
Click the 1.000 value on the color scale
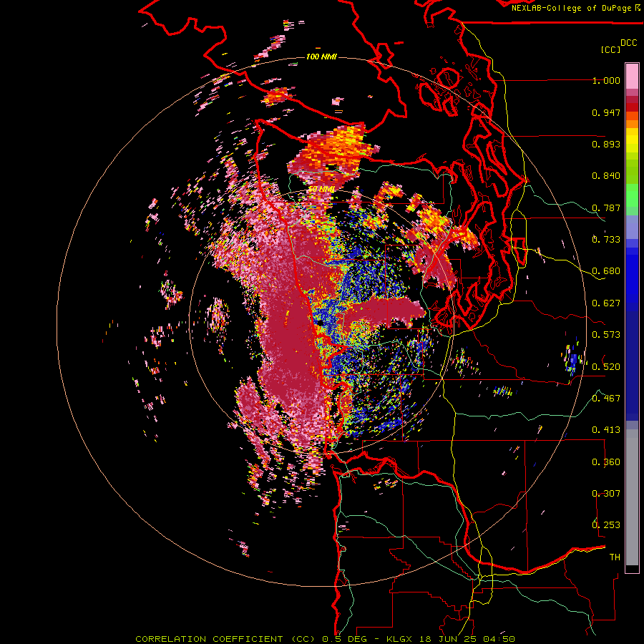pos(606,81)
